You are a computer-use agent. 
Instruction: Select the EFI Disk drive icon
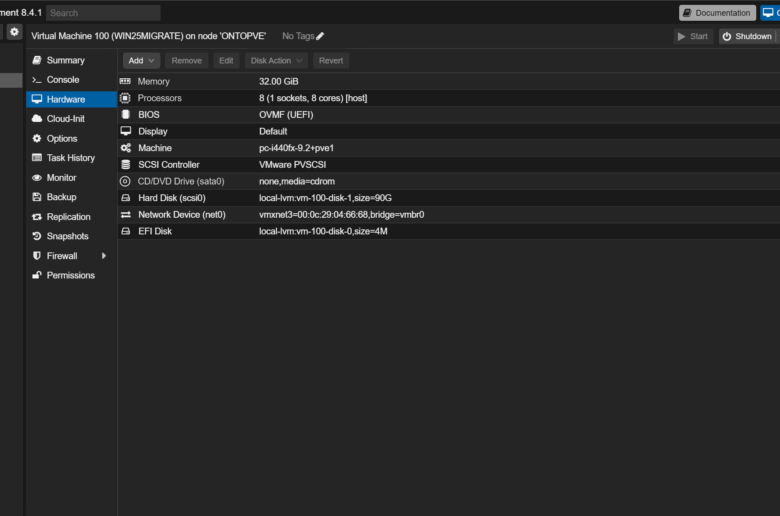coord(125,231)
